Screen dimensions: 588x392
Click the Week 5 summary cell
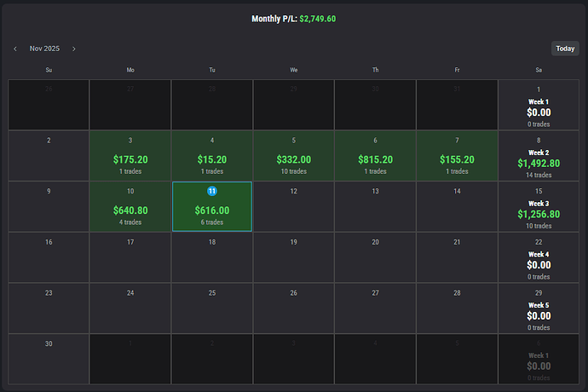pos(539,308)
